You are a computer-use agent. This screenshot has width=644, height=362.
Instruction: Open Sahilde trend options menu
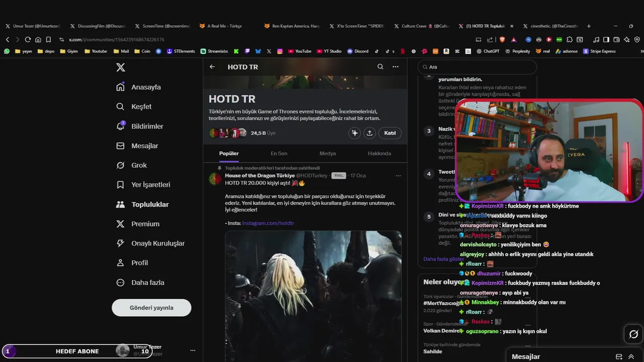click(x=528, y=346)
